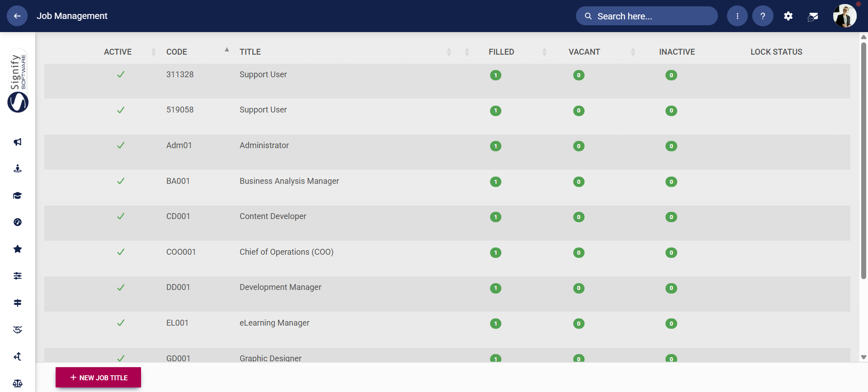The height and width of the screenshot is (392, 868).
Task: Open the signpost sidebar icon
Action: (x=18, y=303)
